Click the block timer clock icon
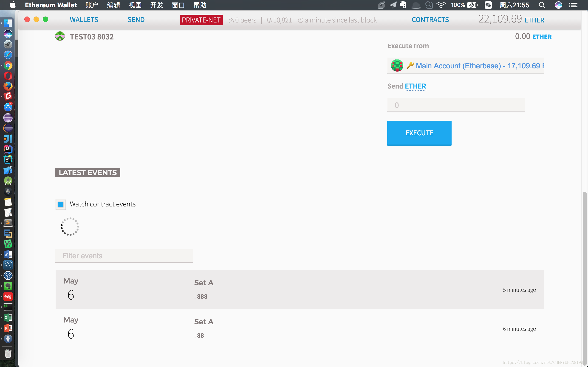The height and width of the screenshot is (367, 588). pyautogui.click(x=301, y=20)
